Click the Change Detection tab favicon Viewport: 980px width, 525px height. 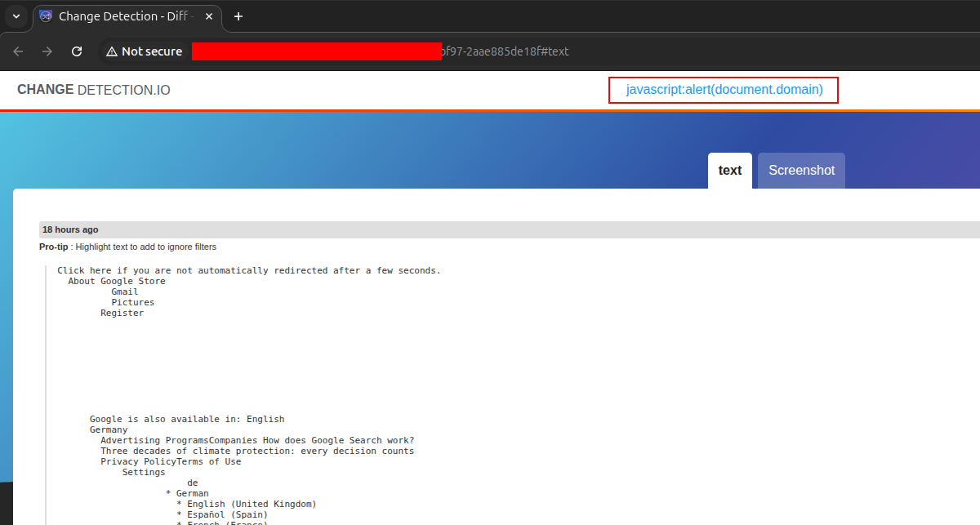(x=46, y=16)
